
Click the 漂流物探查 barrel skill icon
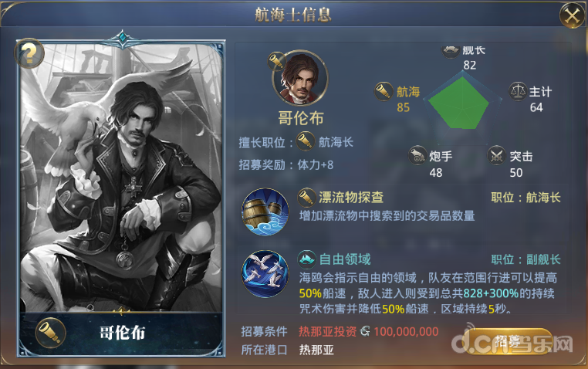point(265,212)
